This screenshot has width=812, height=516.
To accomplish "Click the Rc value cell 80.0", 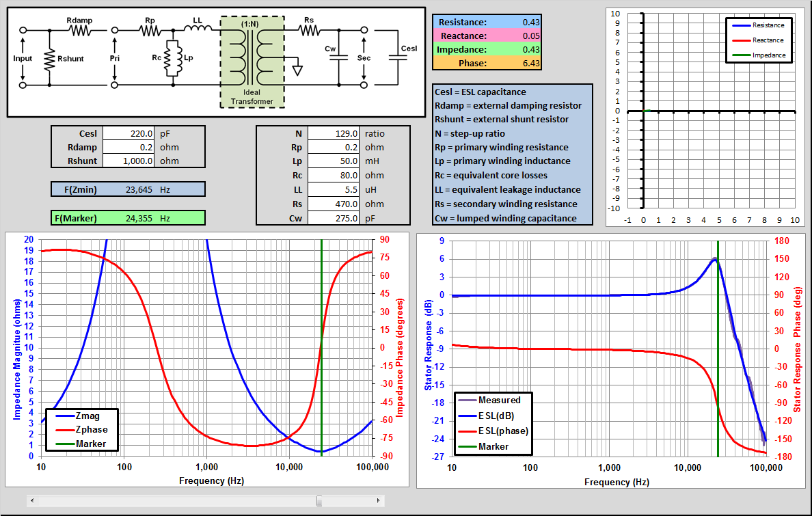I will point(334,175).
